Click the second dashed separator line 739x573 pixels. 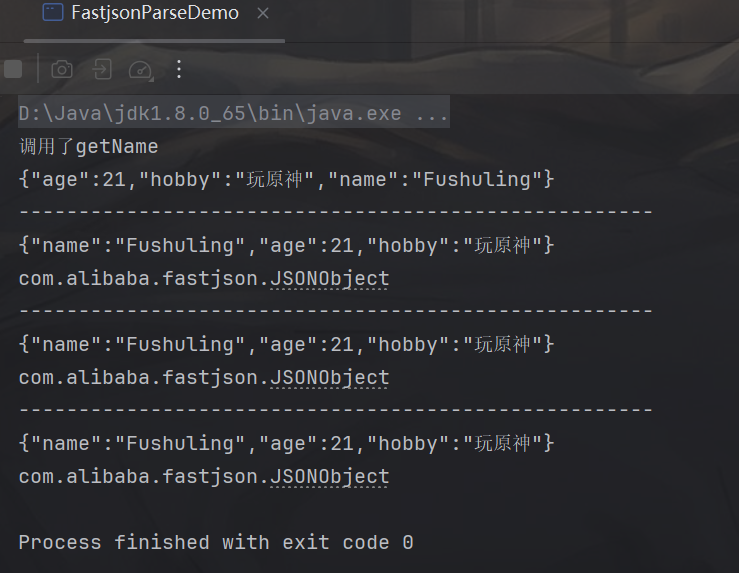[336, 312]
